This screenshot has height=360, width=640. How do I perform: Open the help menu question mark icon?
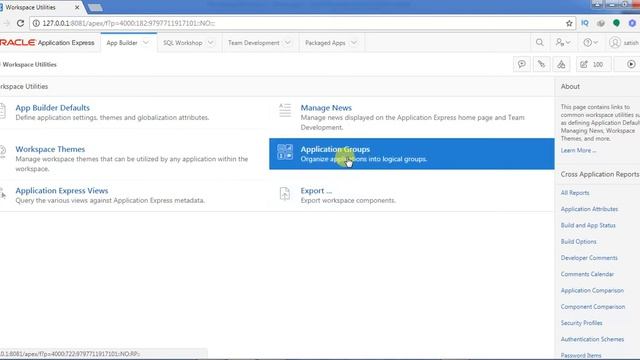pos(590,42)
